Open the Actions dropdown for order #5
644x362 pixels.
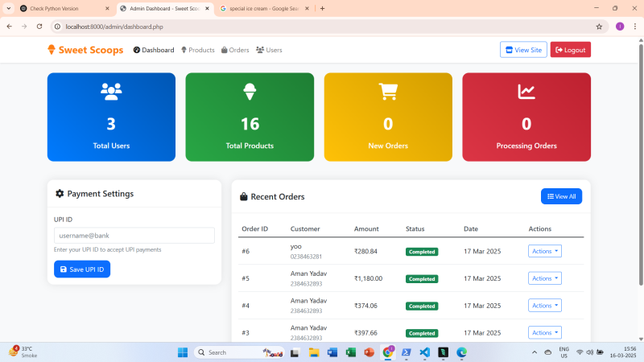pos(544,278)
